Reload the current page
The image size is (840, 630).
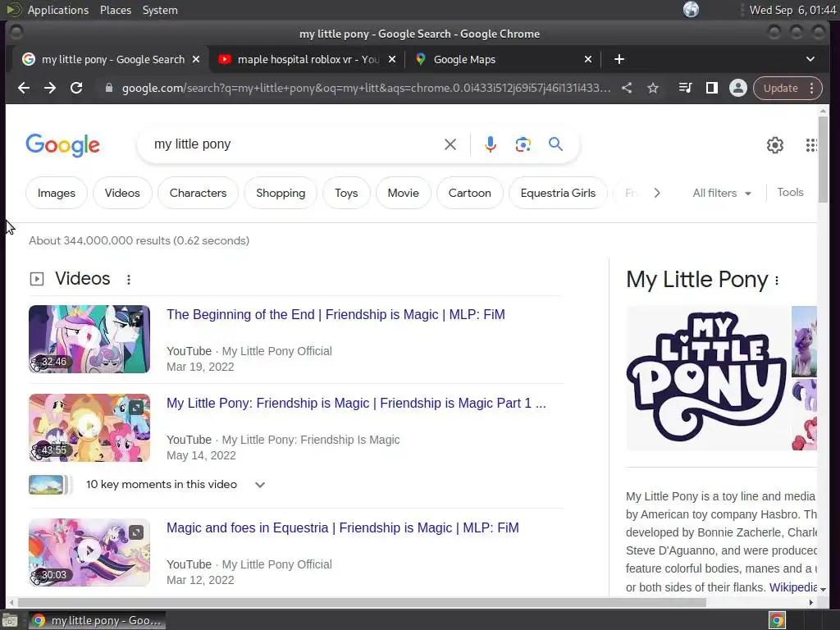(76, 88)
